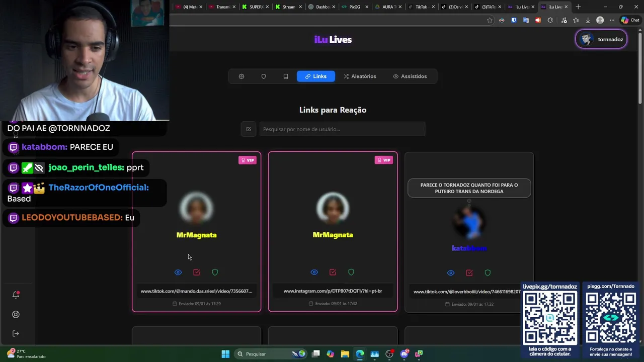Open the Copilot Chat button in Edge

click(x=630, y=20)
